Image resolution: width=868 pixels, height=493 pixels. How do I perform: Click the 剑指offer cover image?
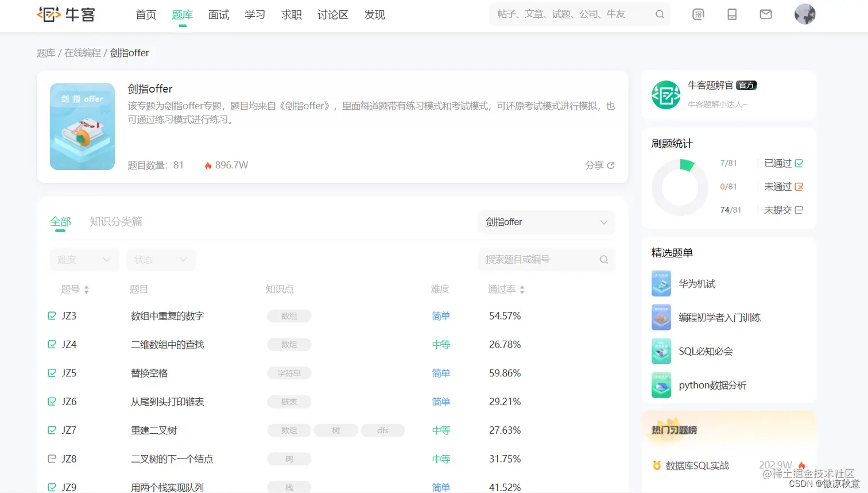(x=82, y=126)
